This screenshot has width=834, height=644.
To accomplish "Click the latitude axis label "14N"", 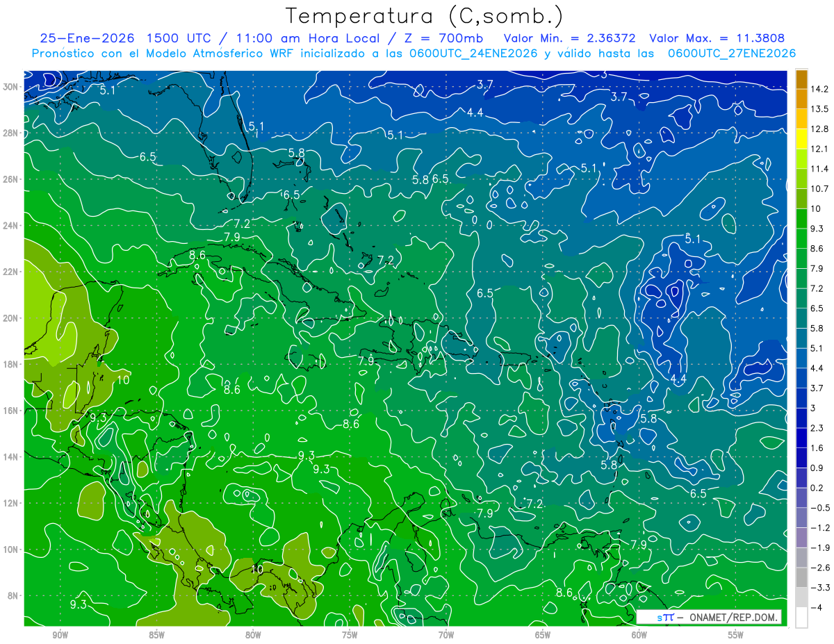I will point(12,457).
